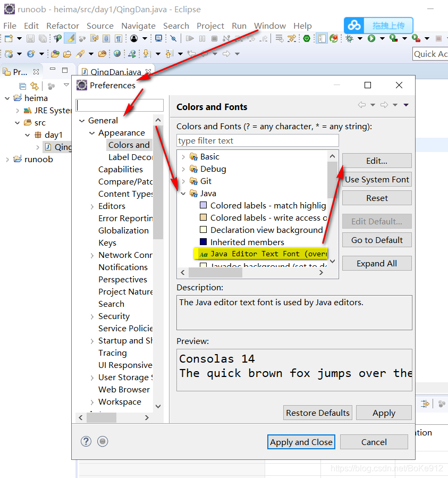Click the type filter text field

coord(258,140)
